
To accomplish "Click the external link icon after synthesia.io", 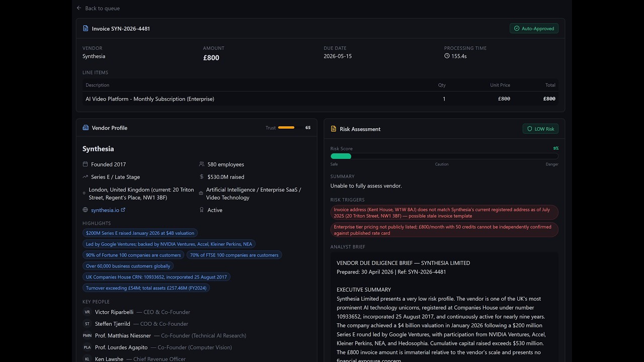I will pyautogui.click(x=123, y=210).
